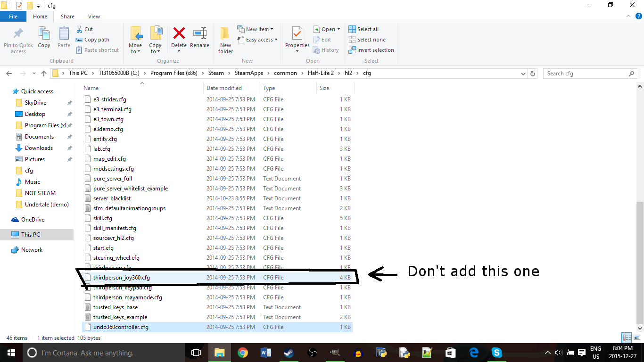644x362 pixels.
Task: Select all items in the folder
Action: coord(363,29)
